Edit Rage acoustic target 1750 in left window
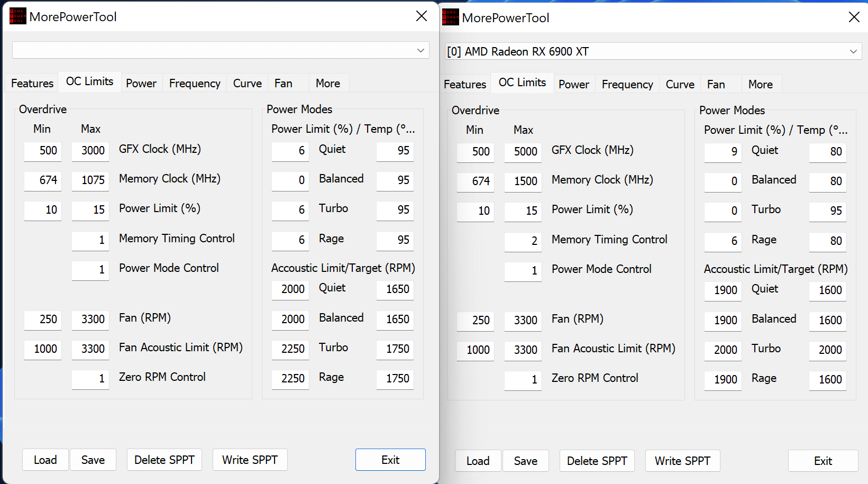Screen dimensions: 868x484 pyautogui.click(x=395, y=379)
